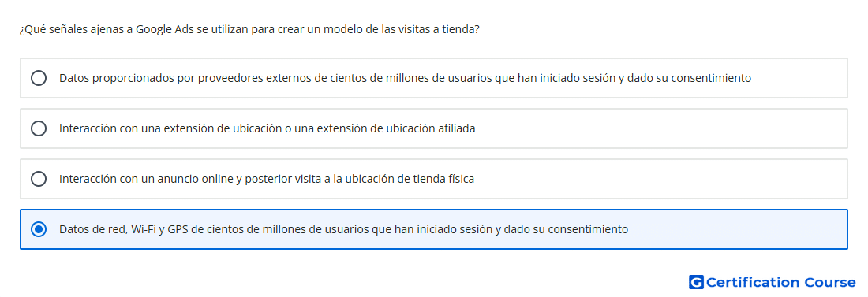The image size is (868, 297).
Task: Select radio button for 'anuncio online' option
Action: [x=39, y=179]
